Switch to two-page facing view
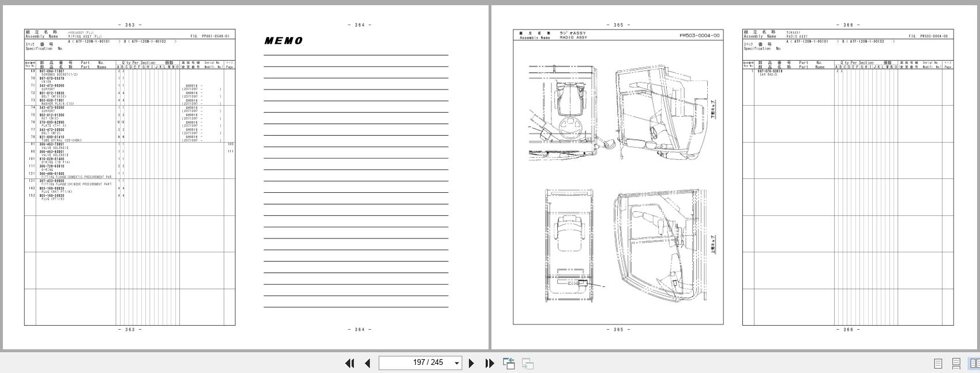The image size is (980, 373). point(974,363)
